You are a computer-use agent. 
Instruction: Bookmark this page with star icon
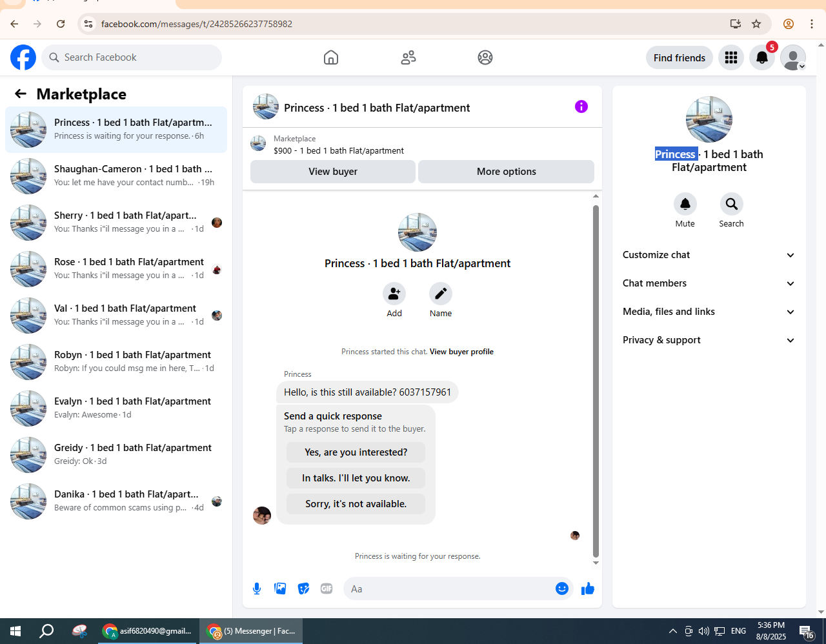coord(756,24)
